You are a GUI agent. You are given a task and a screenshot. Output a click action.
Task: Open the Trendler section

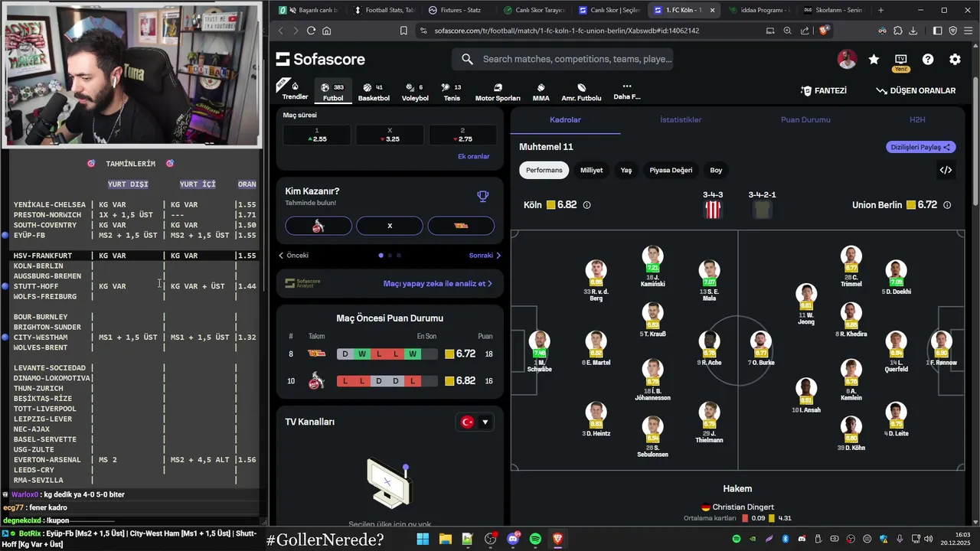tap(295, 90)
